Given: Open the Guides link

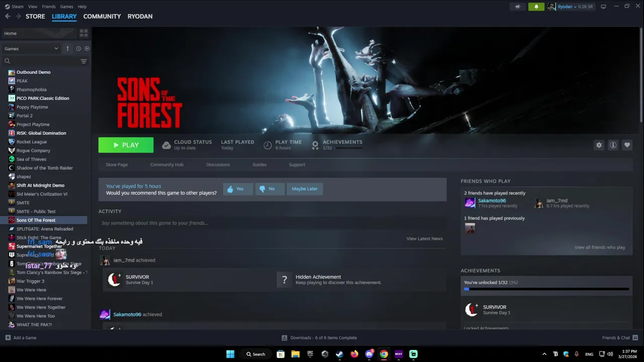Looking at the screenshot, I should 260,164.
